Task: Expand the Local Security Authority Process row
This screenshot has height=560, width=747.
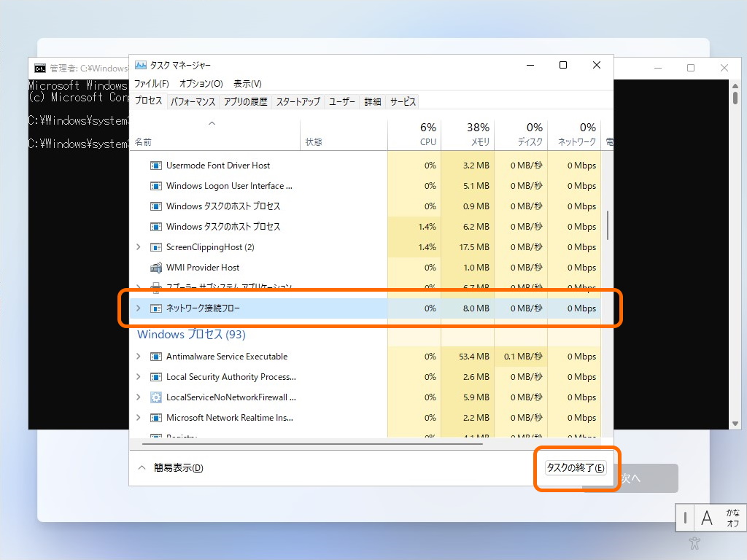Action: click(139, 377)
